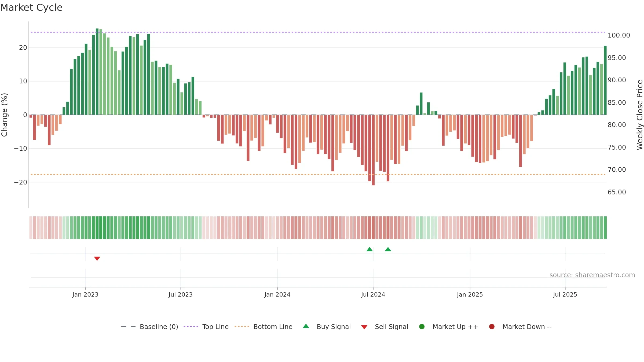The image size is (644, 362).
Task: Click the Sell Signal legend entry
Action: [x=385, y=327]
